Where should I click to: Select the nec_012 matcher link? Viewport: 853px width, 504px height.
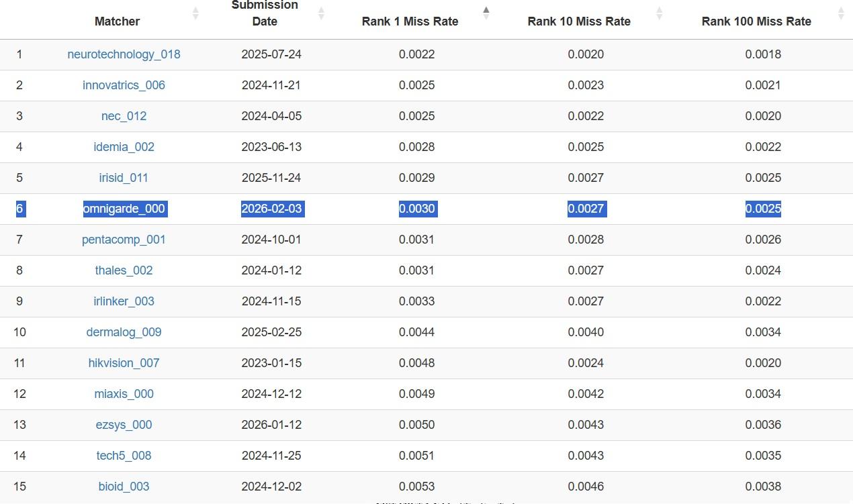coord(124,116)
